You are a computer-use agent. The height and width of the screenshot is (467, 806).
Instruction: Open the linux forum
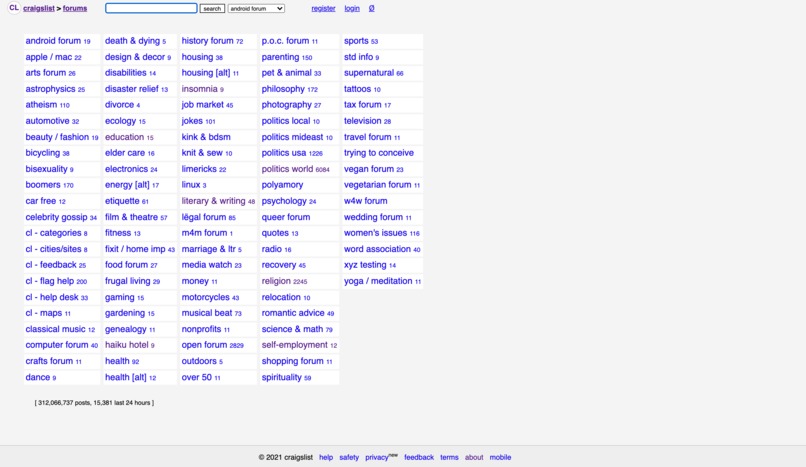191,184
